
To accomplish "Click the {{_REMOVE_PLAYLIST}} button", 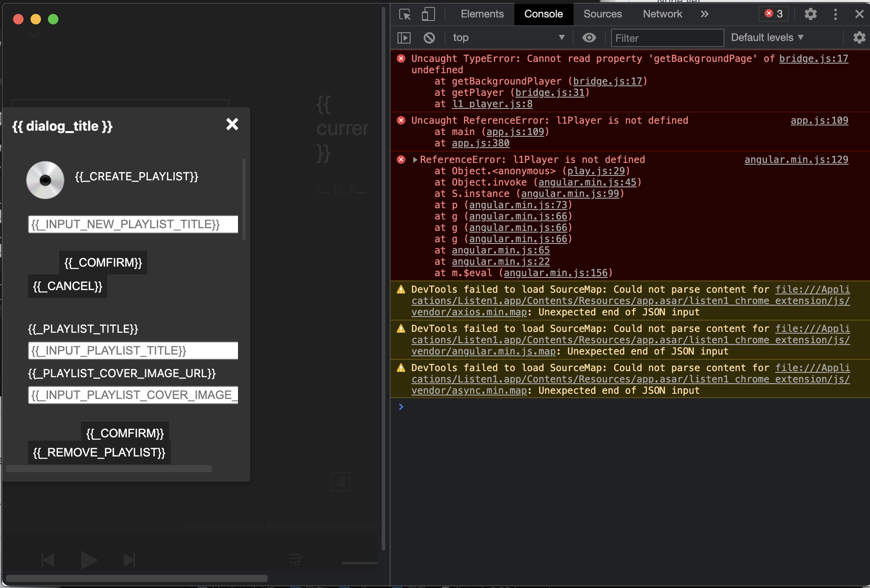I will (x=99, y=453).
